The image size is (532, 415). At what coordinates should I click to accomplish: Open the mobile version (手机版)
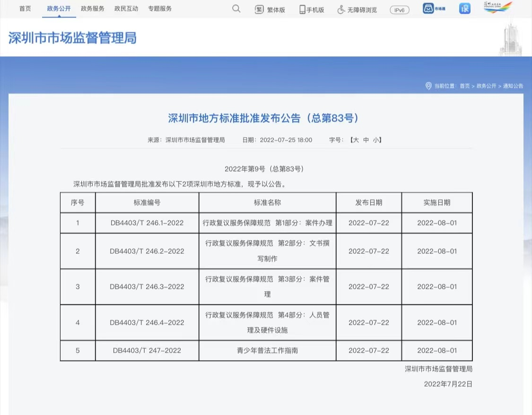(x=312, y=9)
